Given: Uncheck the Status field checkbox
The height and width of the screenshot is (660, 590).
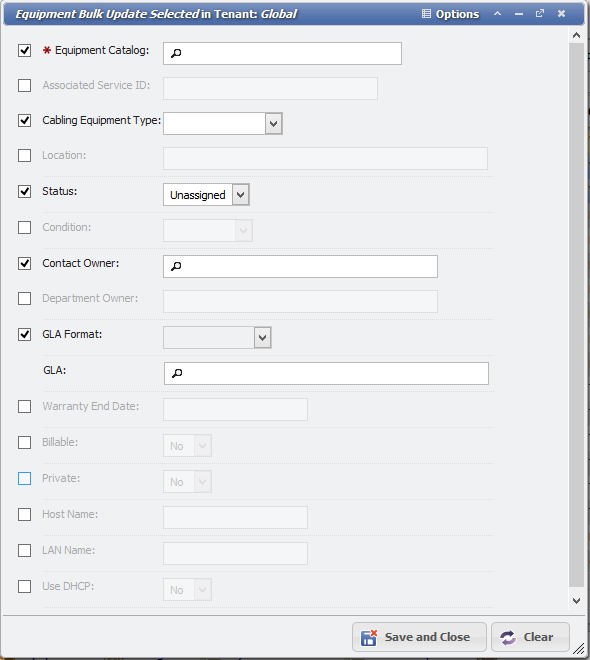Looking at the screenshot, I should click(x=24, y=192).
